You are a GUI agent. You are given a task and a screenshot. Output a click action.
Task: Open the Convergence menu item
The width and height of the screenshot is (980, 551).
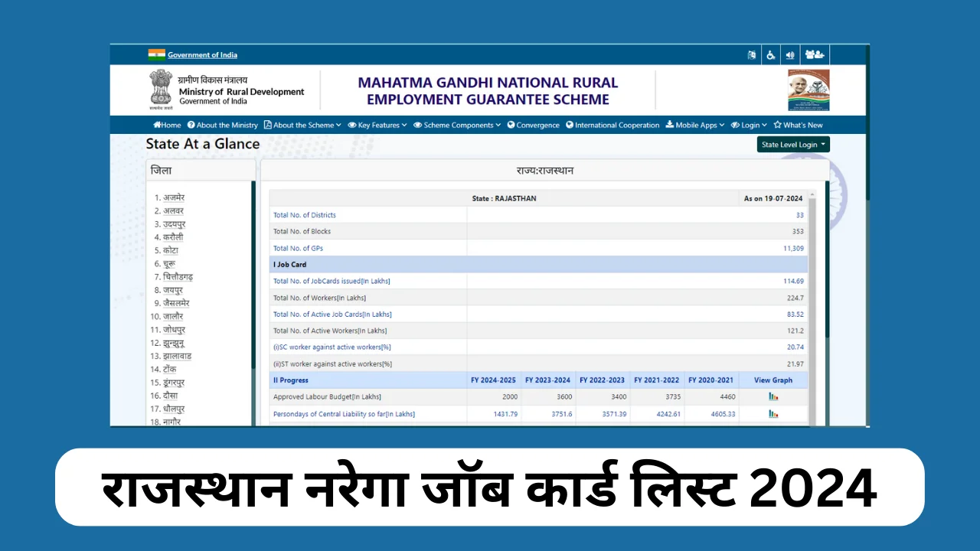533,125
